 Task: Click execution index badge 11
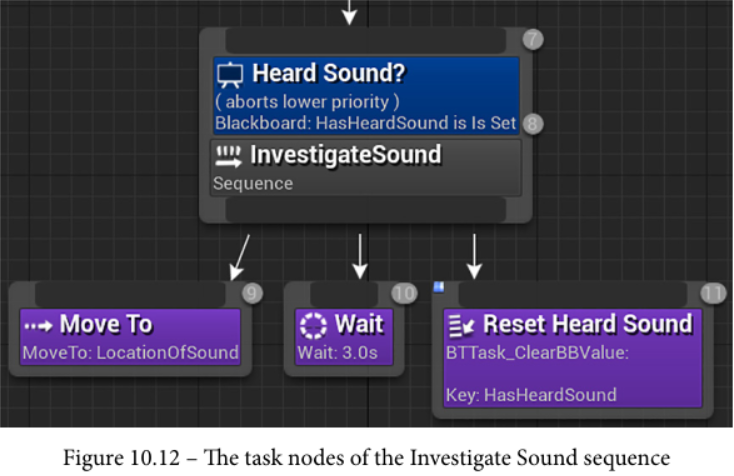(713, 293)
